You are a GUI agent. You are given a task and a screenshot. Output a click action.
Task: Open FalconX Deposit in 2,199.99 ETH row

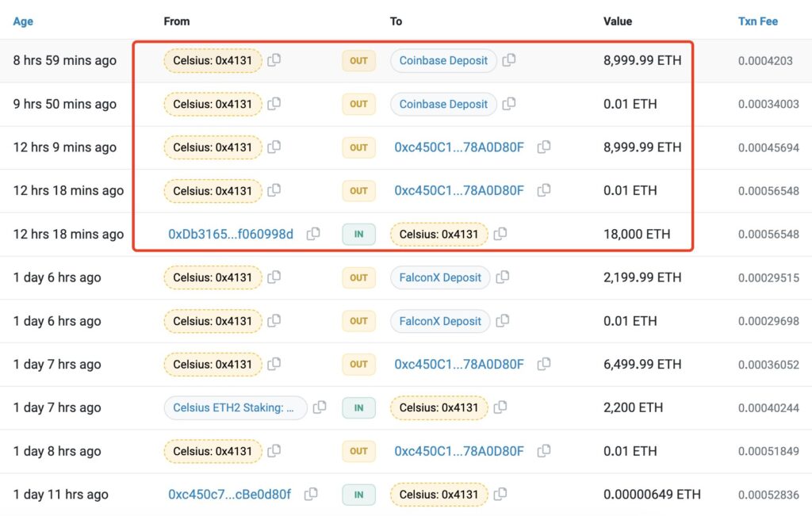[x=440, y=277]
